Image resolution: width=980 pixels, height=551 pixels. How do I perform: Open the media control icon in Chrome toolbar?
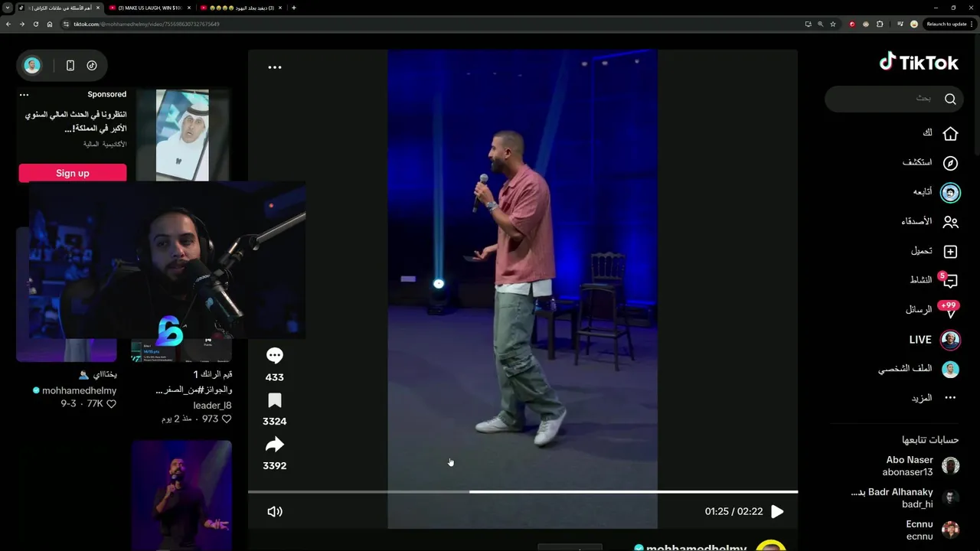tap(900, 24)
